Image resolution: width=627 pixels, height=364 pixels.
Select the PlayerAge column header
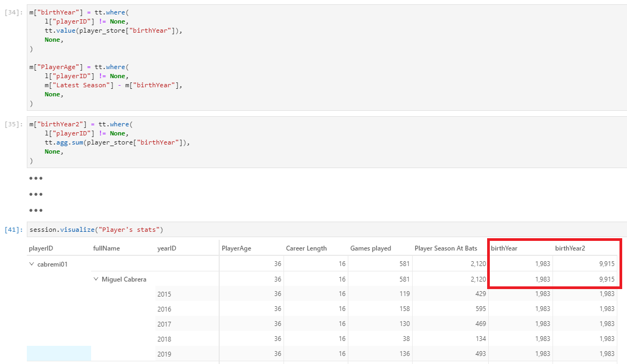(x=236, y=248)
